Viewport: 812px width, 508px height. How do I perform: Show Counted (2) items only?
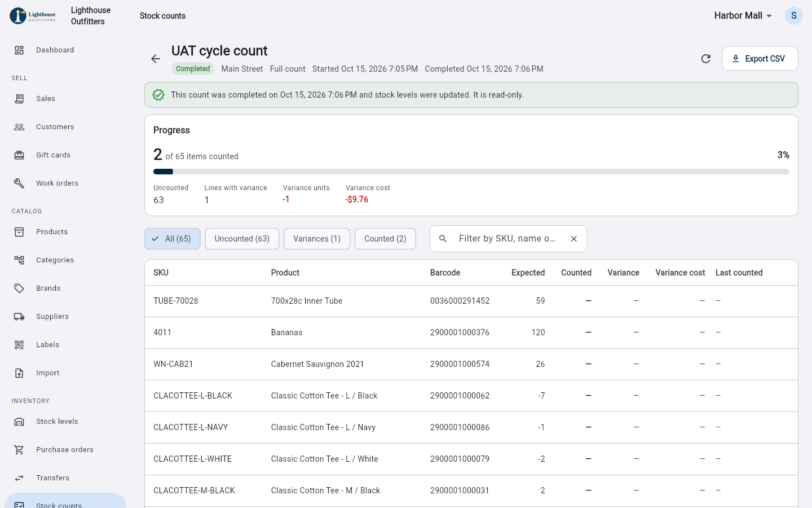(385, 239)
